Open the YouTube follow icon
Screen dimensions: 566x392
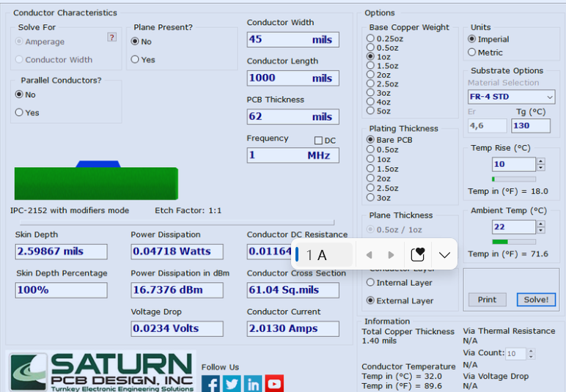[x=274, y=383]
